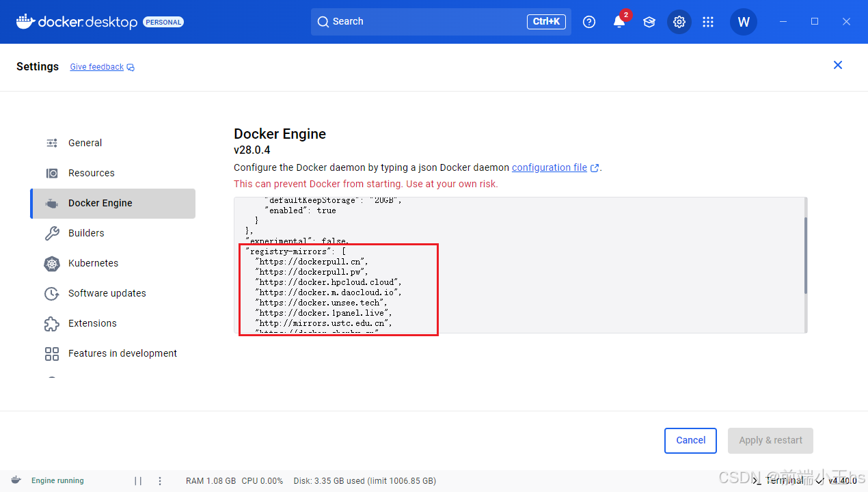
Task: Select the Kubernetes settings tab
Action: point(113,263)
